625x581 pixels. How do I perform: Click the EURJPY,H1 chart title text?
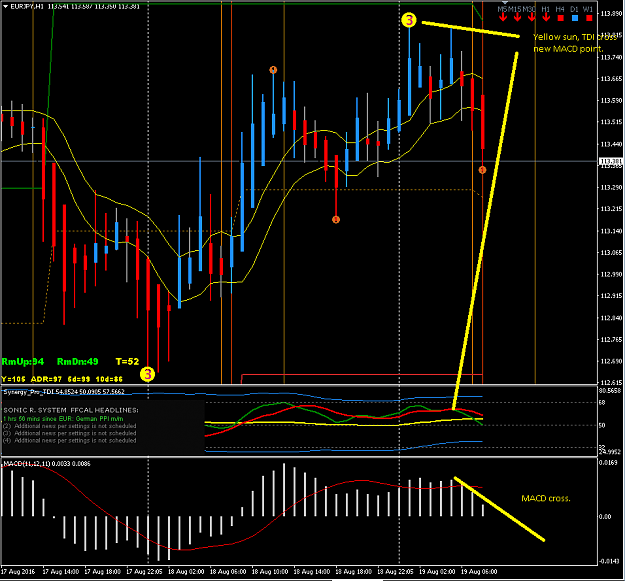tap(27, 6)
